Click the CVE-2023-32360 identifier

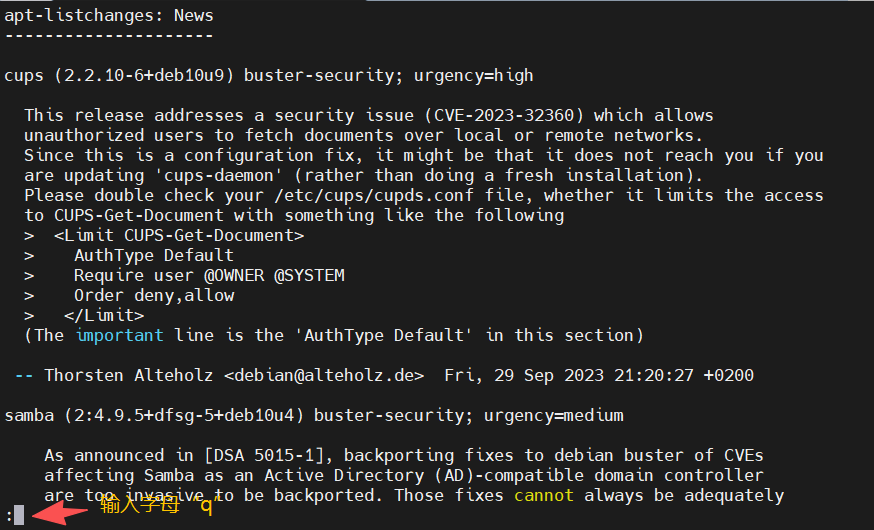pyautogui.click(x=504, y=115)
